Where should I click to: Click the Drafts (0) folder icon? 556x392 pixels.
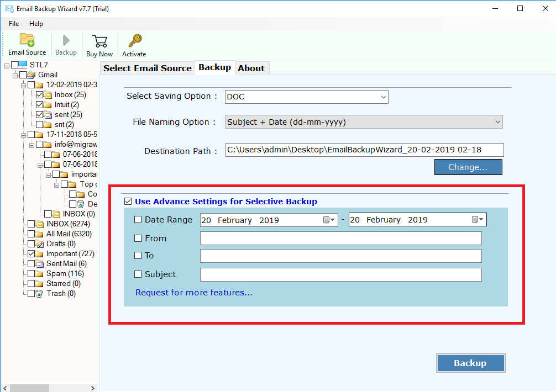[39, 244]
